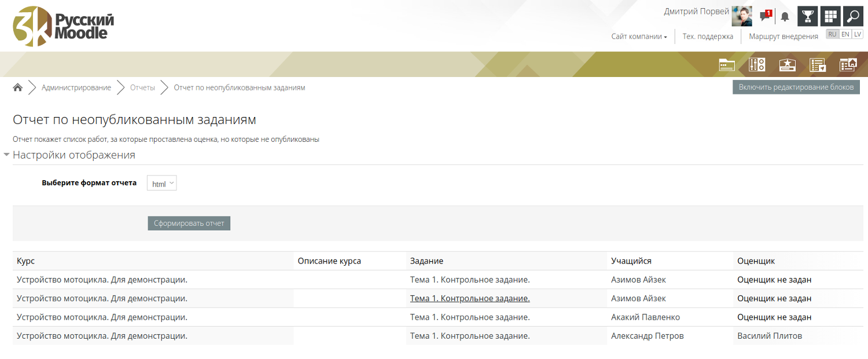Click Дмитрий Порвей user avatar
868x359 pixels.
click(742, 16)
